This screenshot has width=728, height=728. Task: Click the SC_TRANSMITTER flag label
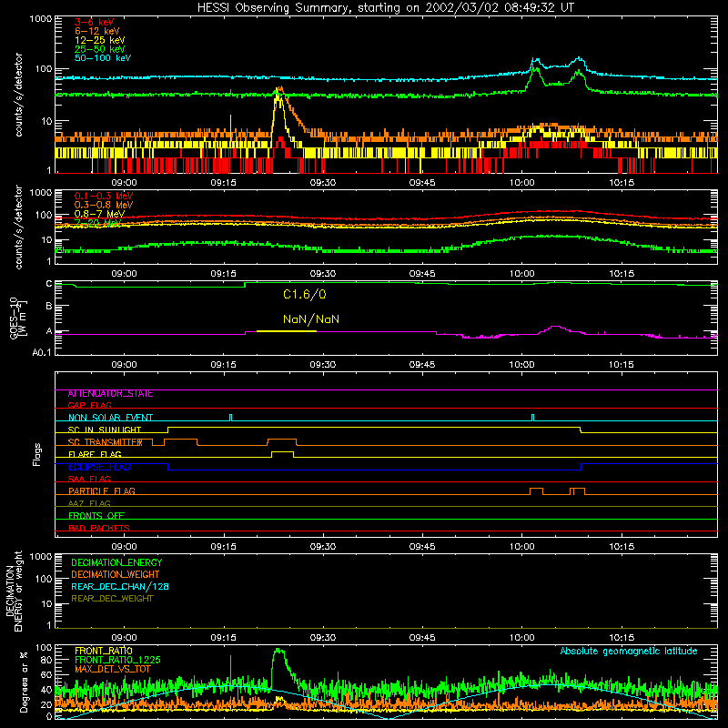105,442
